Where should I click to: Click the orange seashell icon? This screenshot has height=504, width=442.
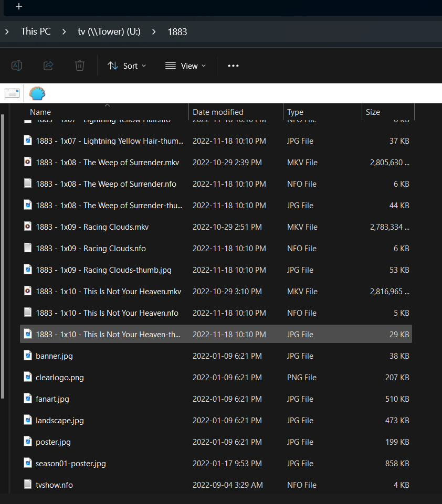coord(37,93)
